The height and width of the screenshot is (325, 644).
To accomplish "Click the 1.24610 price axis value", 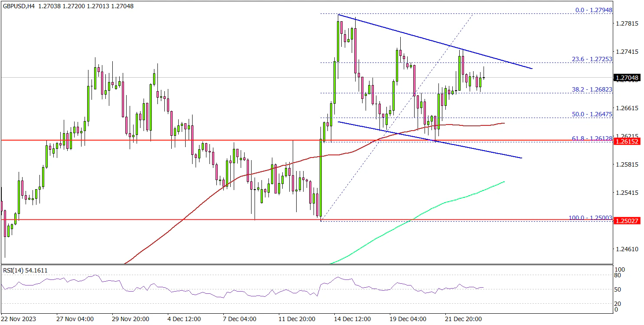I will [x=627, y=249].
